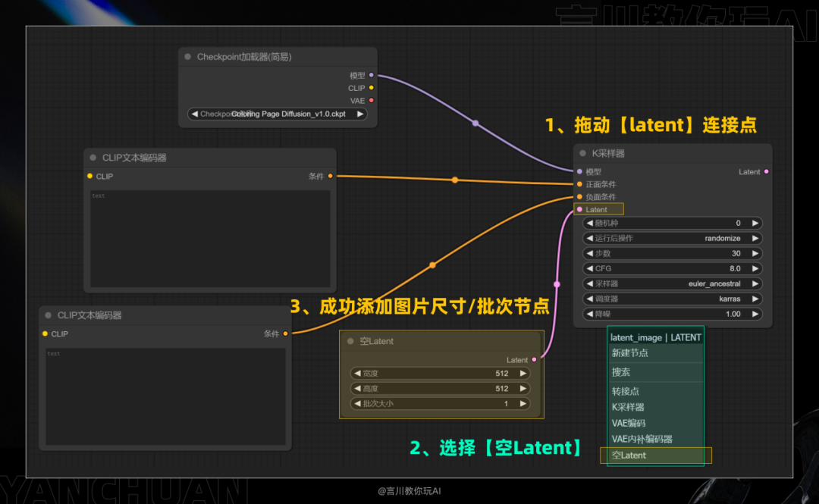
Task: Click the 模型 output dot on Checkpoint加载器
Action: pos(371,74)
